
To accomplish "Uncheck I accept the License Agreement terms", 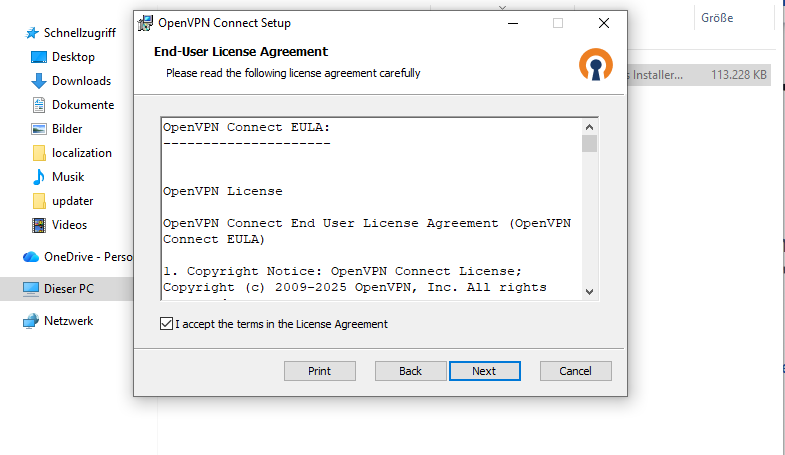I will pyautogui.click(x=166, y=324).
